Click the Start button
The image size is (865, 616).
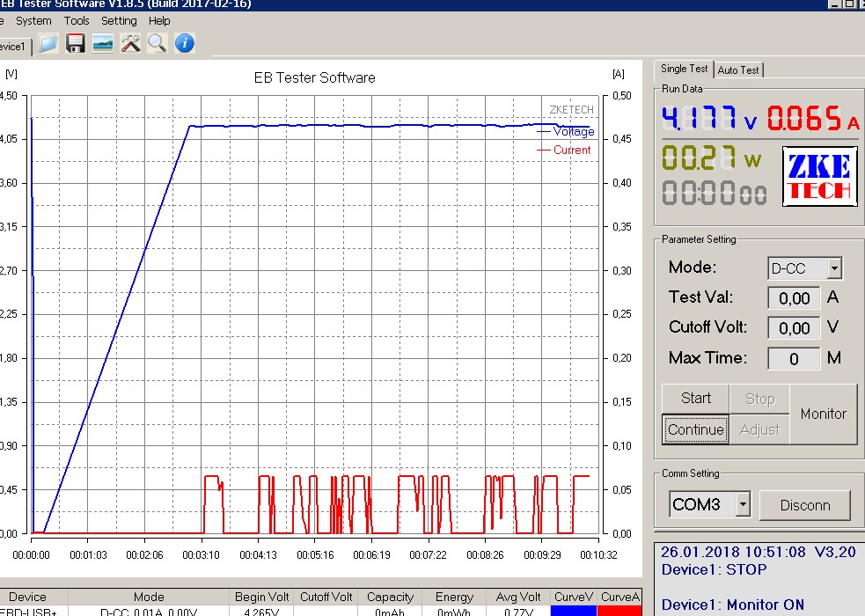point(696,398)
